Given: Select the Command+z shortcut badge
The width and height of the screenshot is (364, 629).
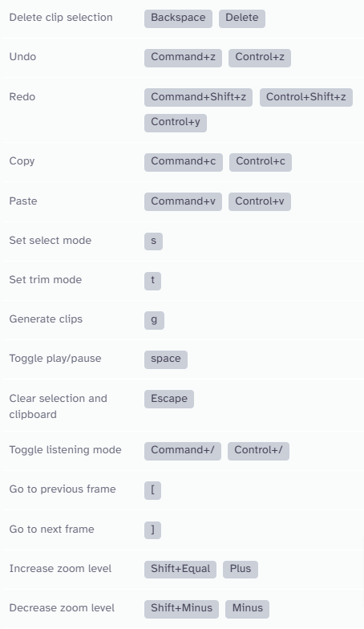Looking at the screenshot, I should [x=183, y=58].
